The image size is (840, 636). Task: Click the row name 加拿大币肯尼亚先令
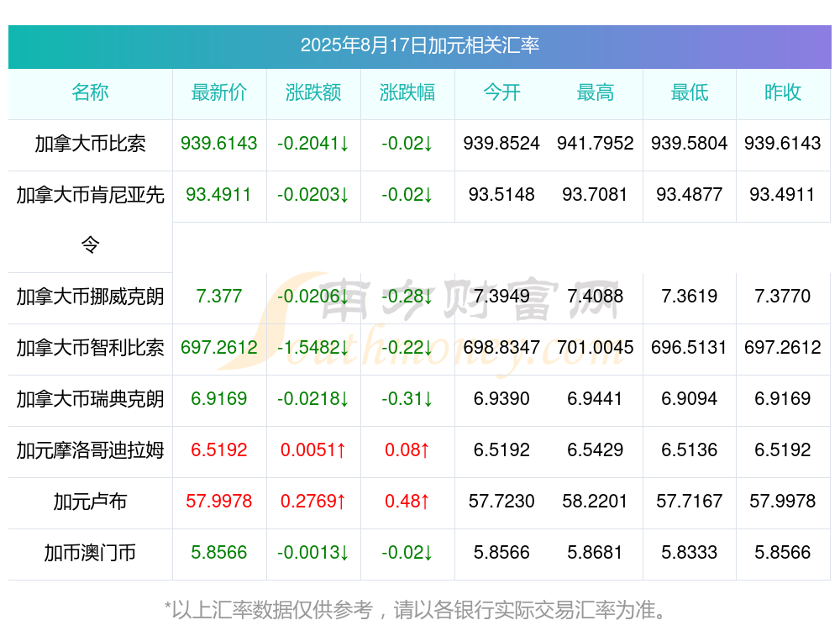pos(90,219)
